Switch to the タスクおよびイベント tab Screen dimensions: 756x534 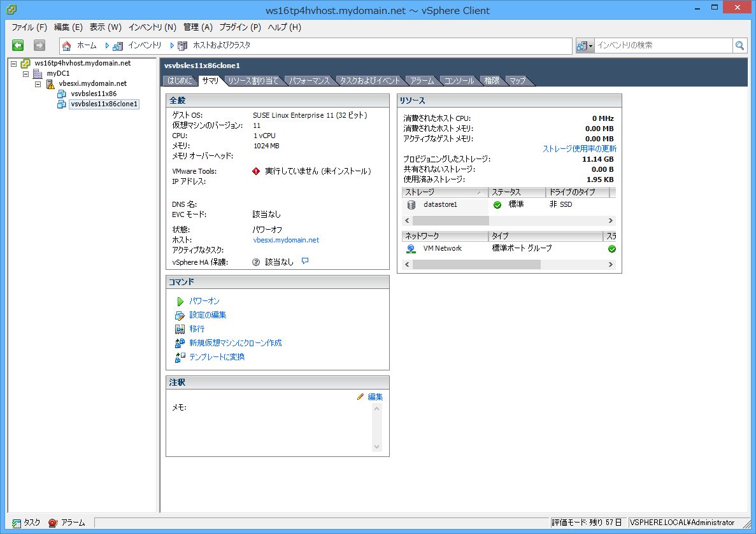[370, 80]
